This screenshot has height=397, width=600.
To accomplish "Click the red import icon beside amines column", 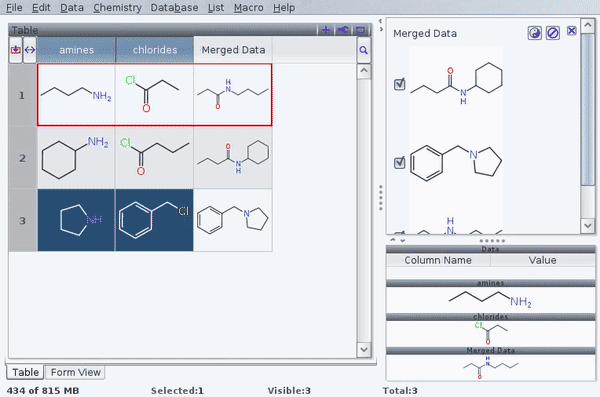I will coord(16,50).
